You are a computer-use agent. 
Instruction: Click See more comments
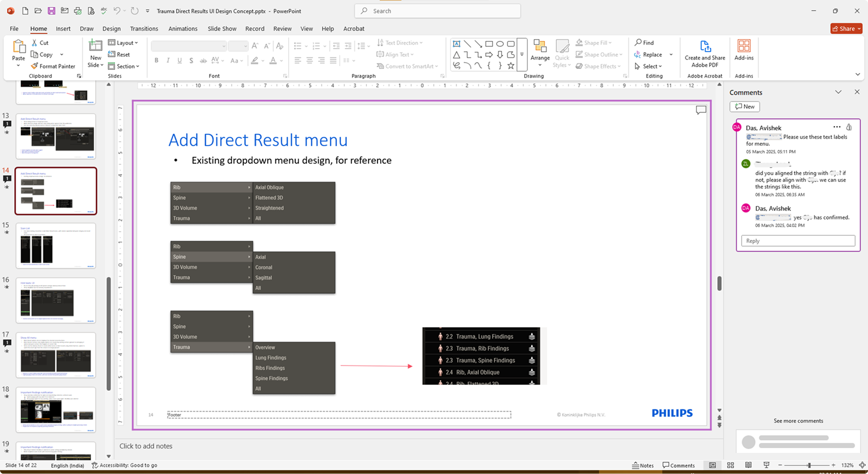798,421
